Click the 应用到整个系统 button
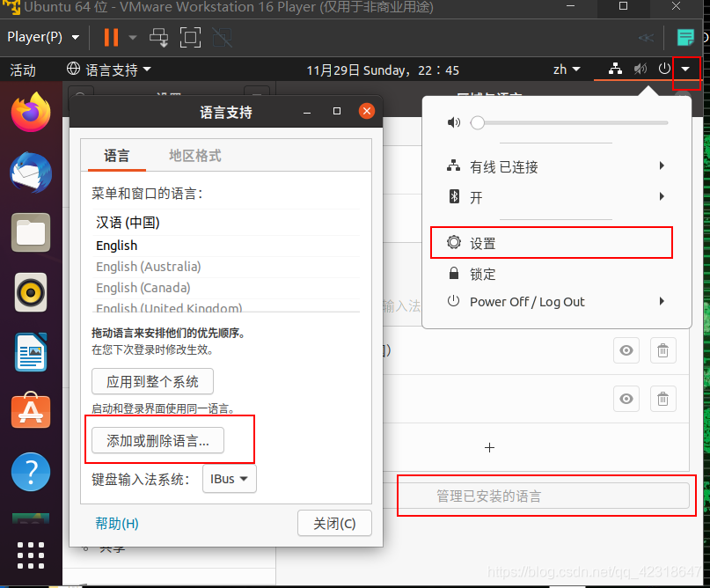The image size is (710, 588). pos(152,381)
